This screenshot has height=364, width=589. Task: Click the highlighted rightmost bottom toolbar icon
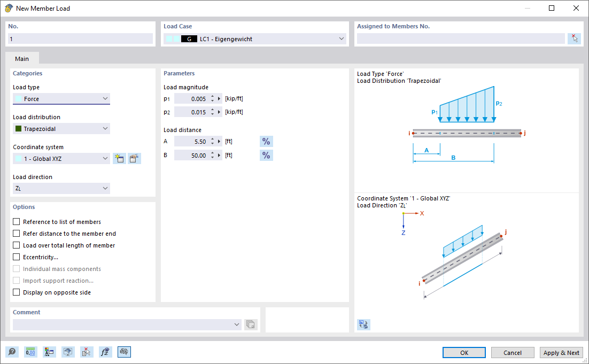124,352
